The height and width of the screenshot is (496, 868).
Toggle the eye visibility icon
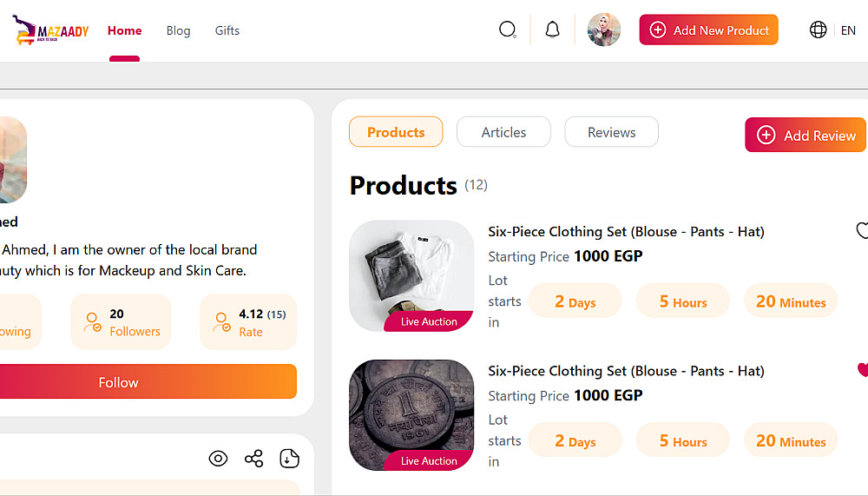tap(218, 458)
